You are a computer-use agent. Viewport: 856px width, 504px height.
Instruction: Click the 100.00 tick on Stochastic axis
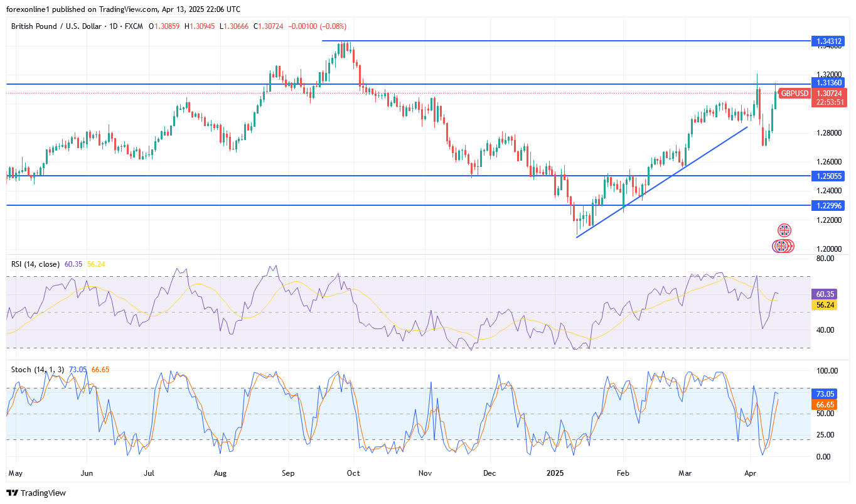click(x=827, y=371)
